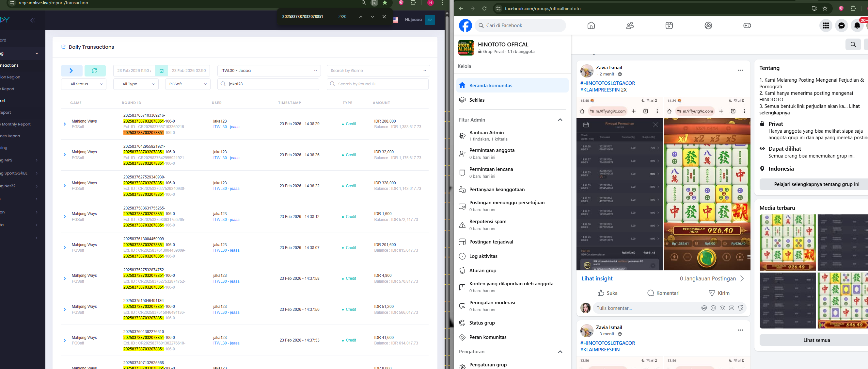Open Log aktivitas menu item
This screenshot has height=369, width=868.
coord(512,256)
